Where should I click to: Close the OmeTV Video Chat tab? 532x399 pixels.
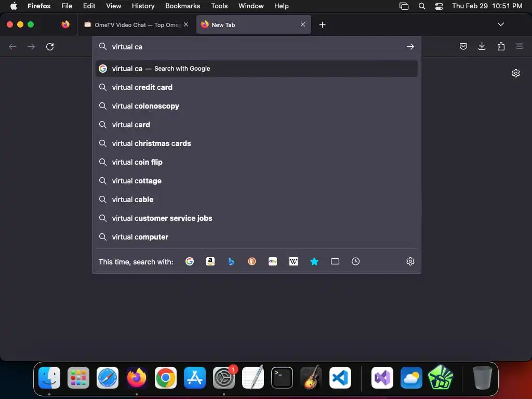pos(186,24)
